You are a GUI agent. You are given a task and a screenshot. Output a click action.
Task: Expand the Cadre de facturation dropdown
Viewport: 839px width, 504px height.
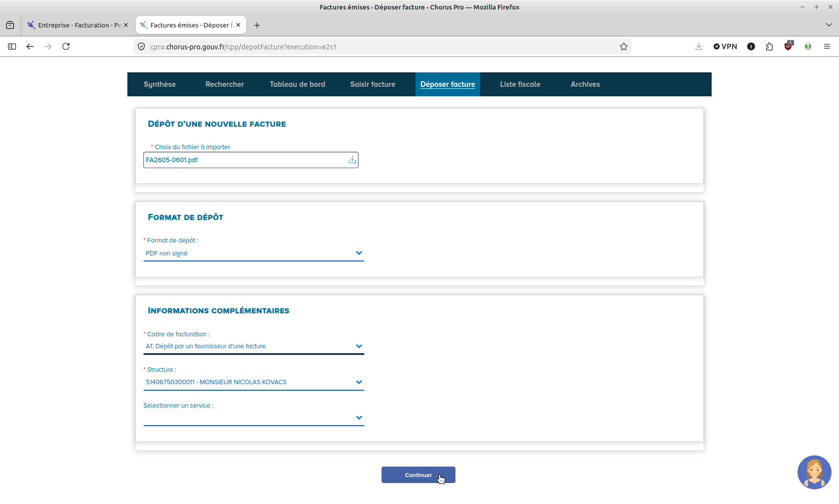[254, 346]
